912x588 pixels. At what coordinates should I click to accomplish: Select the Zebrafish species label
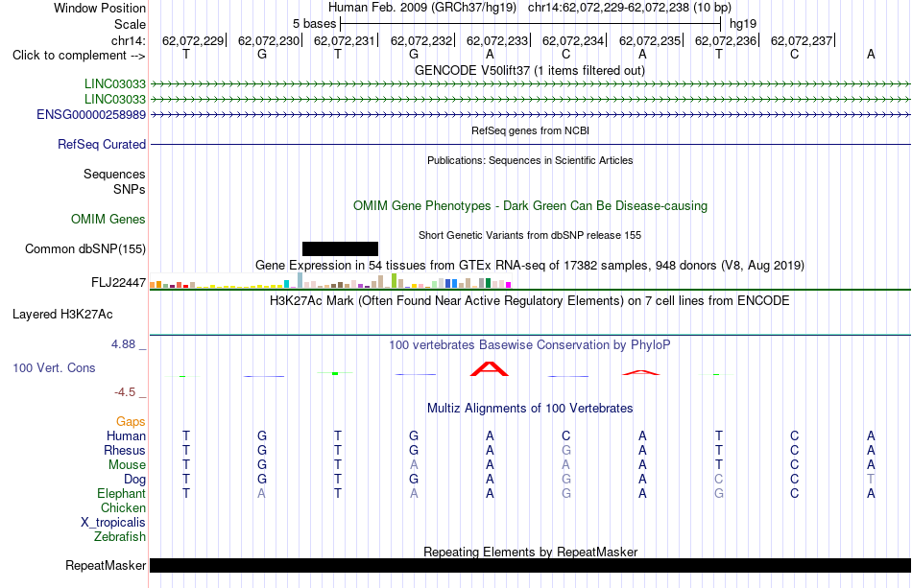coord(120,536)
